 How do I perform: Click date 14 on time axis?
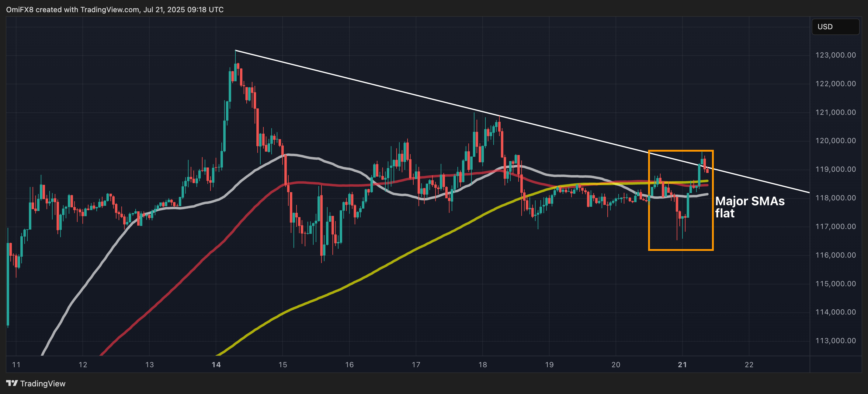(x=216, y=365)
